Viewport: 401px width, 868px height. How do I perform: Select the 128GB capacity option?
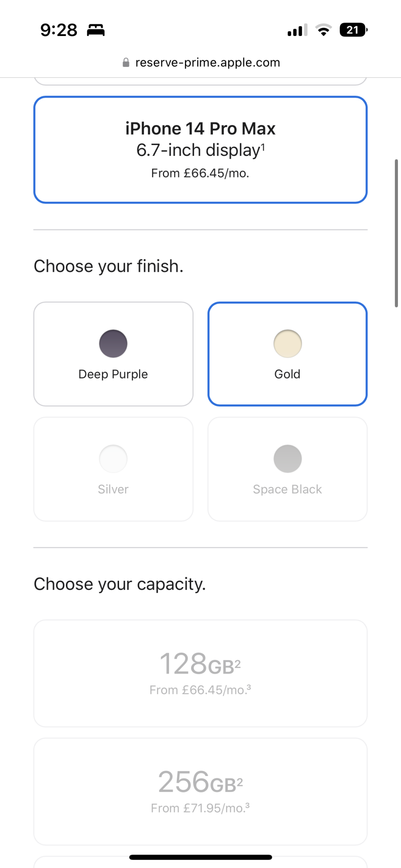(201, 674)
